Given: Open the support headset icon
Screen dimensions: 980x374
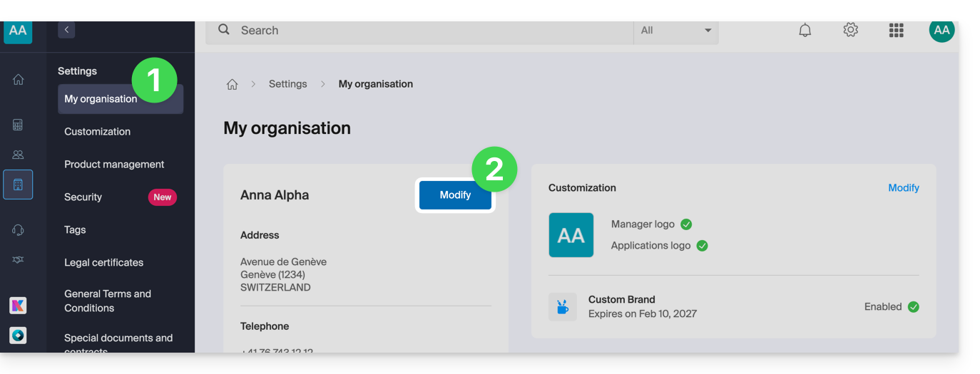Looking at the screenshot, I should (x=18, y=229).
